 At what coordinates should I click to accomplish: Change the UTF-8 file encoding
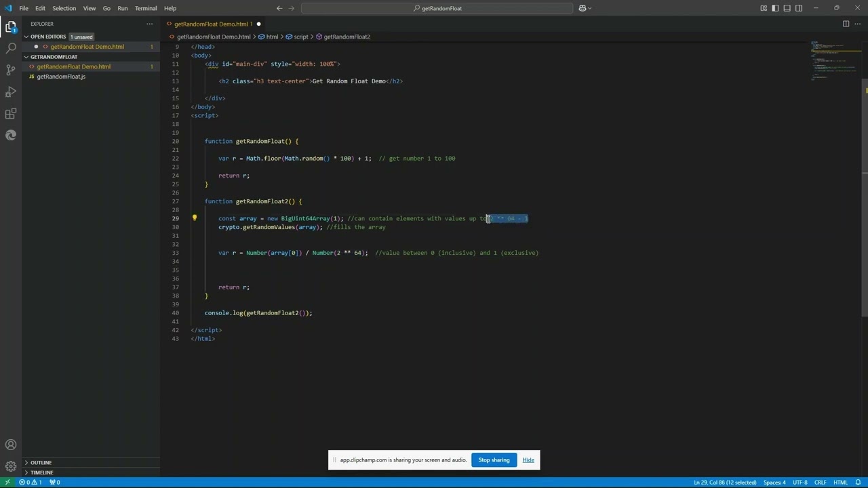click(800, 483)
